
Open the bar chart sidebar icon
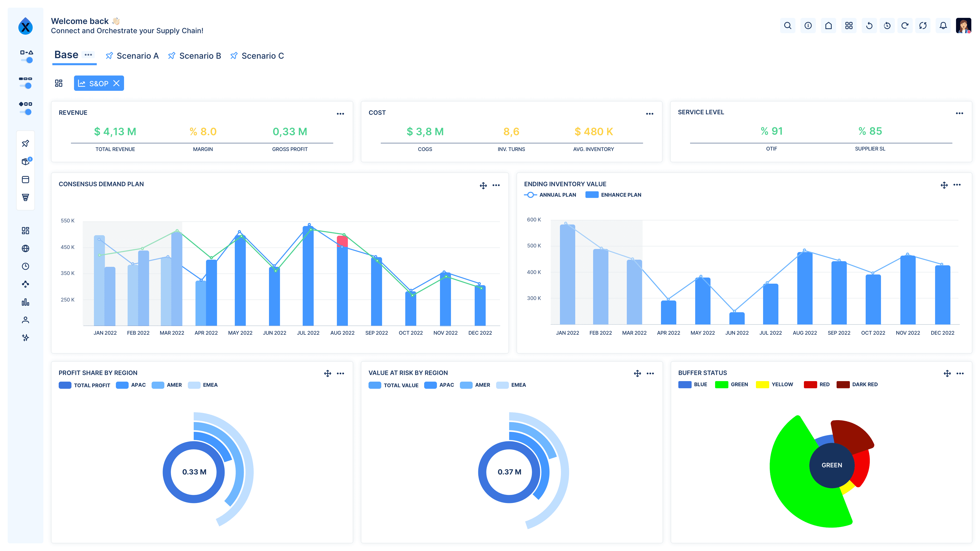coord(26,302)
